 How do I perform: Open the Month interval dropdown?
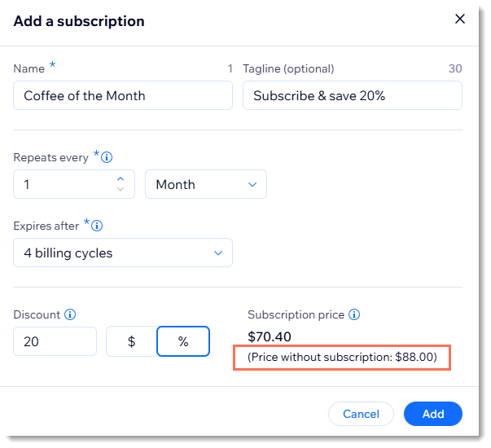click(205, 185)
